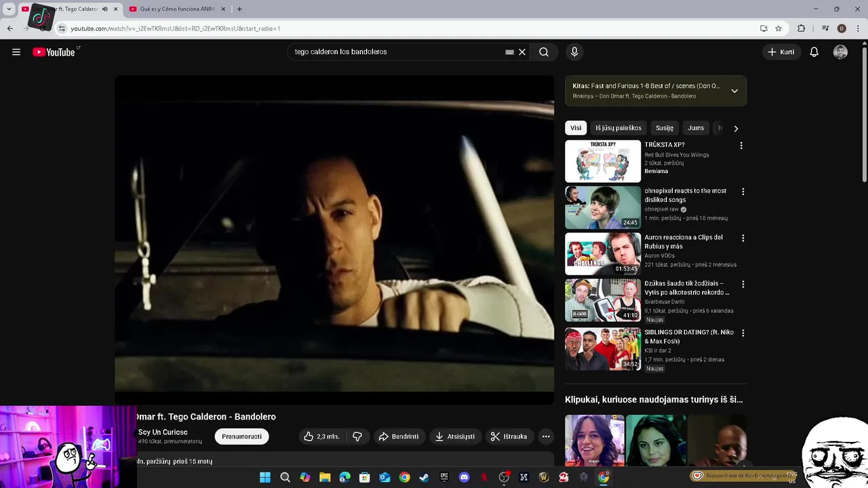Open first clip thumbnail under Klipukai section
The width and height of the screenshot is (868, 488).
(595, 441)
